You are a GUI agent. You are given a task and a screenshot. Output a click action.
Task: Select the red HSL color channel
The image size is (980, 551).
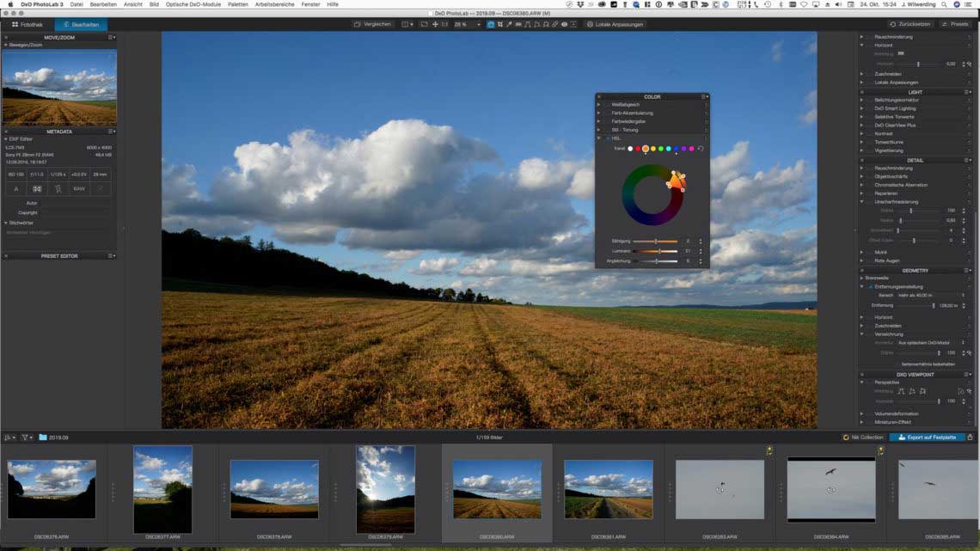point(637,149)
